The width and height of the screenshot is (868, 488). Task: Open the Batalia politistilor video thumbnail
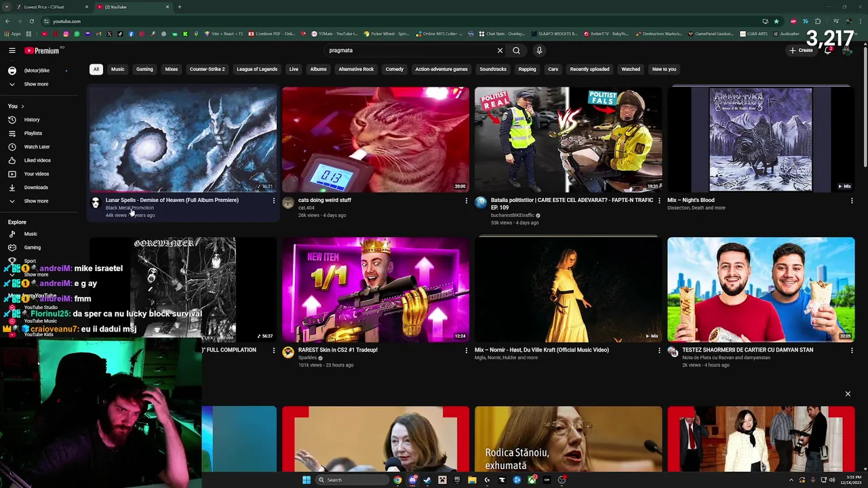pos(568,140)
